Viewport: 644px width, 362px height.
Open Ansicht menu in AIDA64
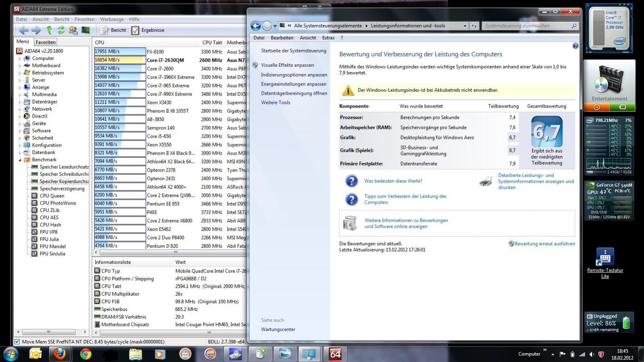click(x=40, y=19)
